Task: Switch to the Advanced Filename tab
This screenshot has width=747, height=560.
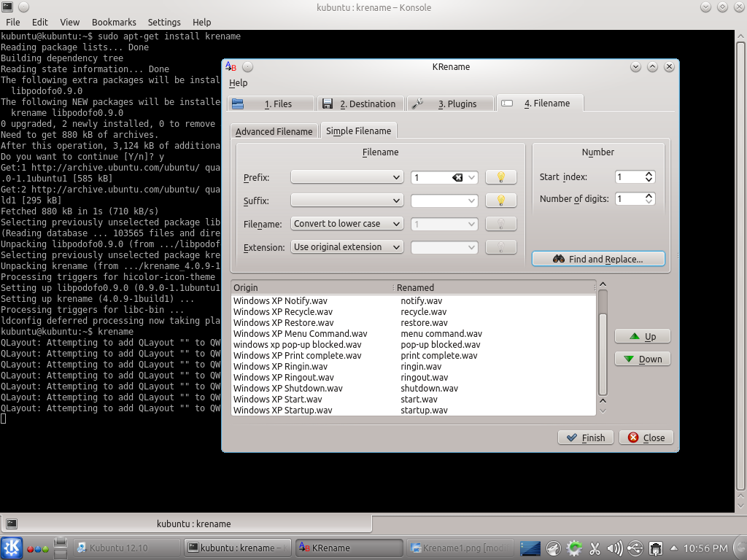Action: 274,131
